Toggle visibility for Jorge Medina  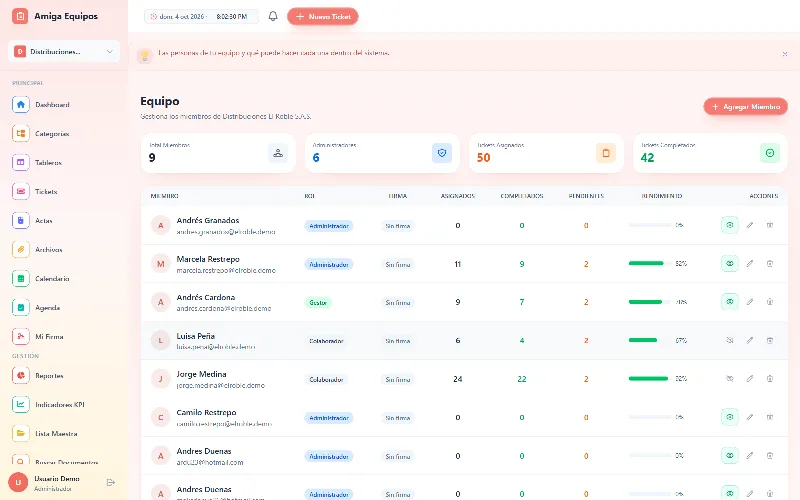point(730,379)
